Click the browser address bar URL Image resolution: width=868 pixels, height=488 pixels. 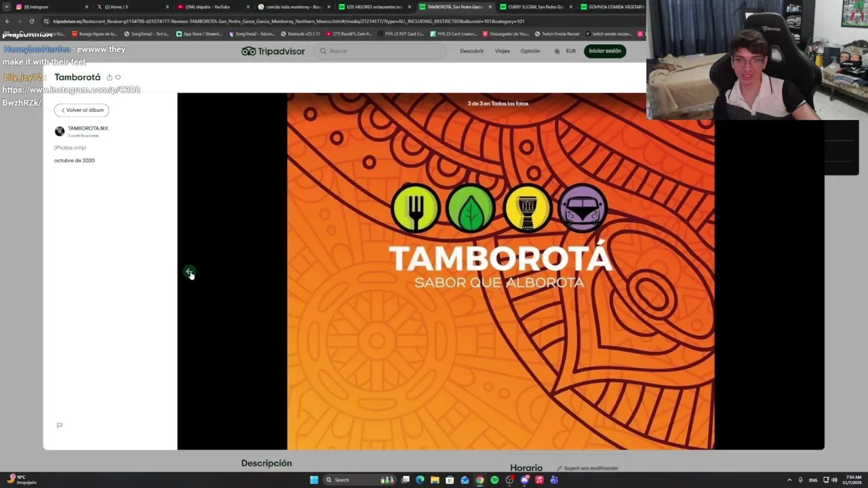[x=288, y=21]
